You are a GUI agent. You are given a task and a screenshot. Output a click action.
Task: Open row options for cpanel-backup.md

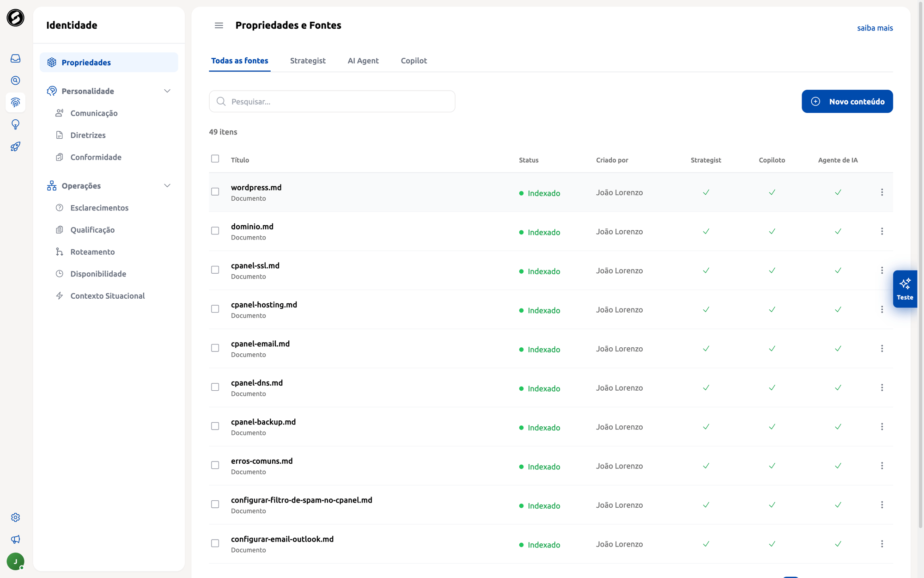[881, 427]
